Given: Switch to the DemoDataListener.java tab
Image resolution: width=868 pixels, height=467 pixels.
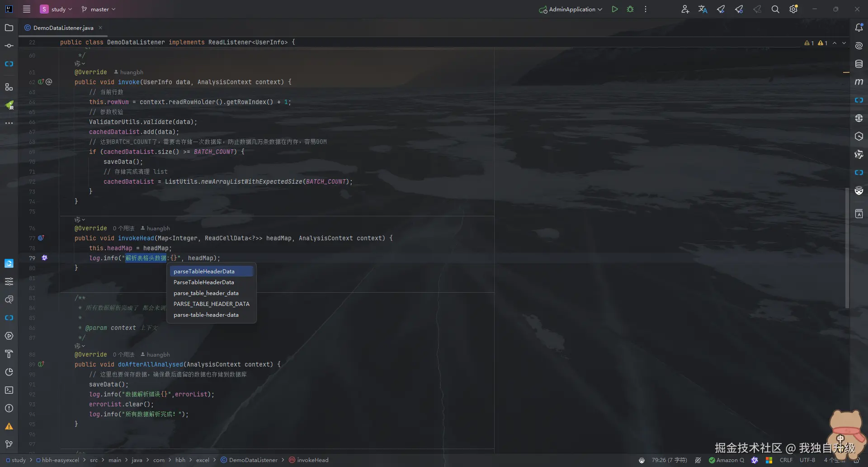Looking at the screenshot, I should coord(63,28).
